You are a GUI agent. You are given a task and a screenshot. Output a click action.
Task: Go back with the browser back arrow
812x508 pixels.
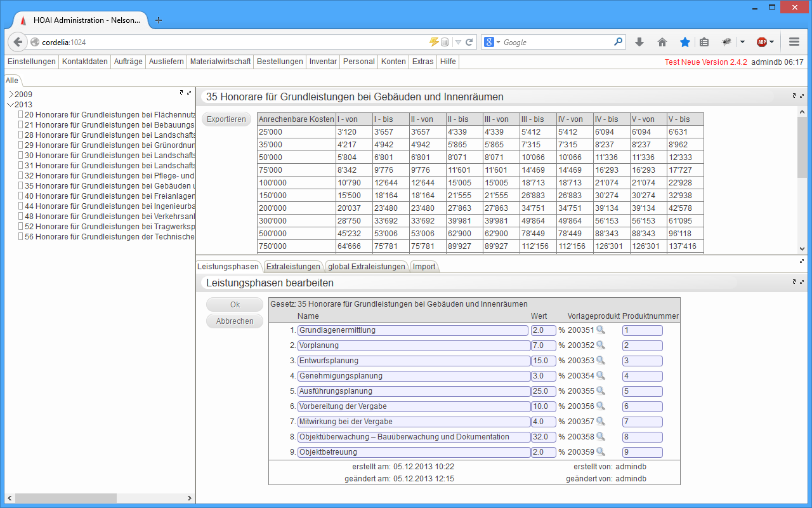18,42
